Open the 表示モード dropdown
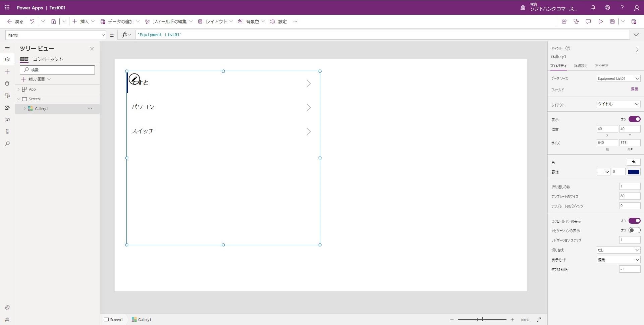This screenshot has width=644, height=325. (618, 260)
